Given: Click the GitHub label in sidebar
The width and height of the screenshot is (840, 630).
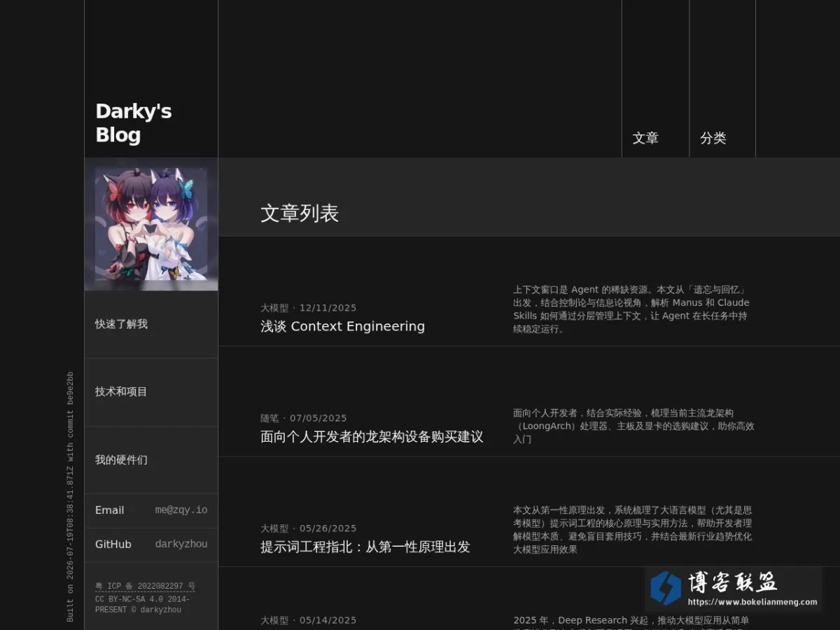Looking at the screenshot, I should pos(113,544).
